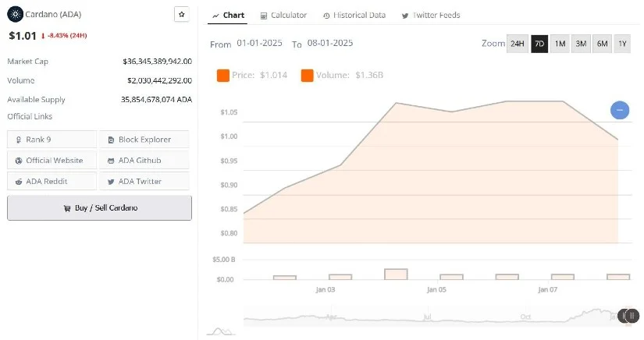
Task: Select the 1Y zoom range
Action: click(622, 44)
